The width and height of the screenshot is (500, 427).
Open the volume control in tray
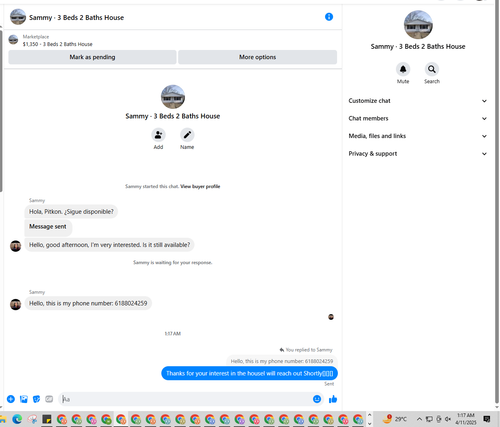[448, 419]
